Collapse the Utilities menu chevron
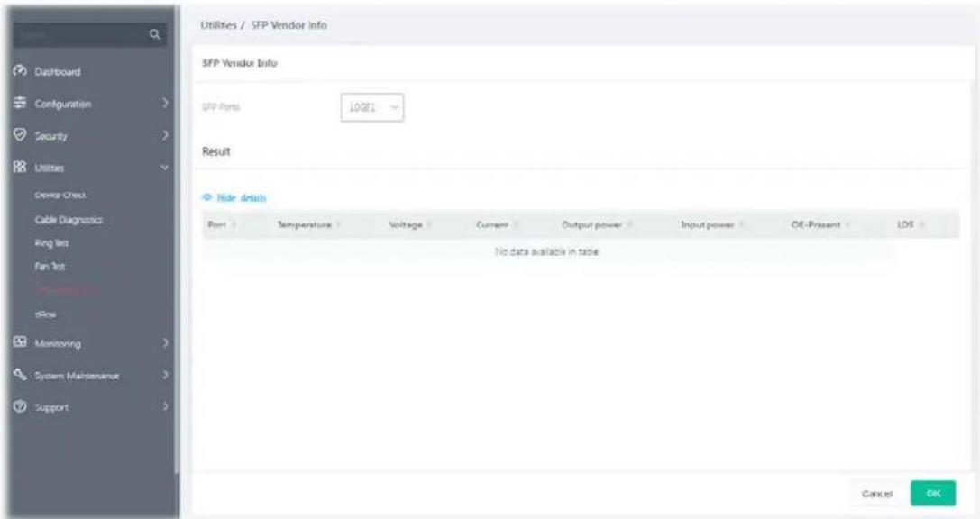980x519 pixels. click(x=165, y=168)
